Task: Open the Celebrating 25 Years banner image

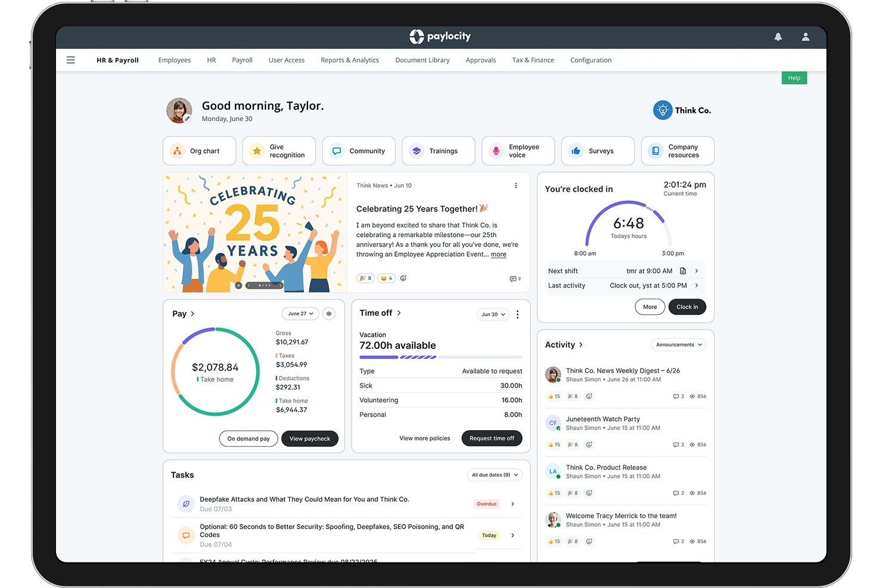Action: click(x=255, y=233)
